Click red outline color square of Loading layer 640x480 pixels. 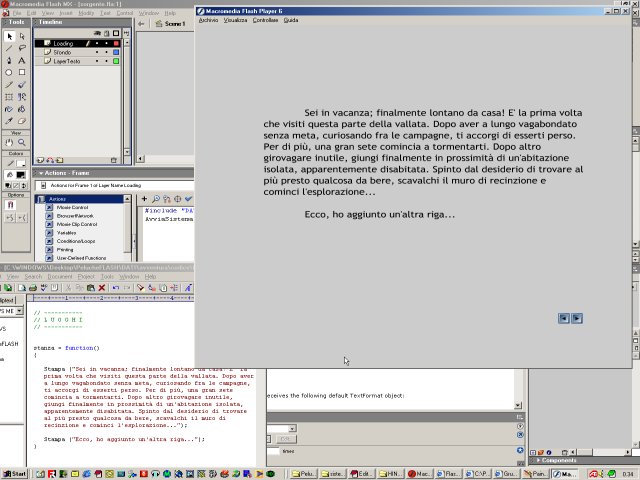tap(116, 43)
